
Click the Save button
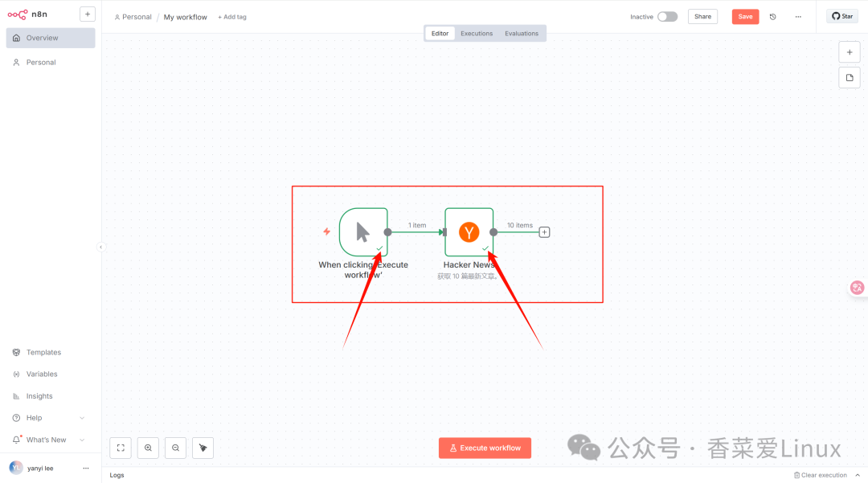point(745,17)
